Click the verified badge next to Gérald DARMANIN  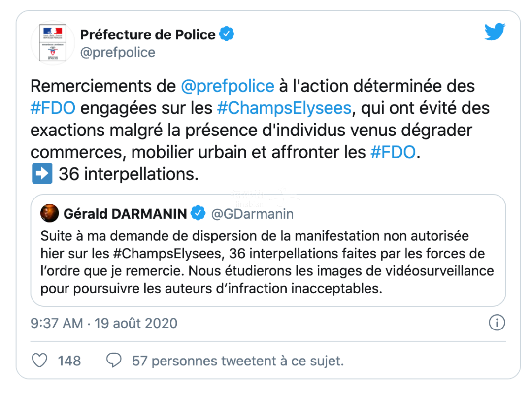pos(198,213)
